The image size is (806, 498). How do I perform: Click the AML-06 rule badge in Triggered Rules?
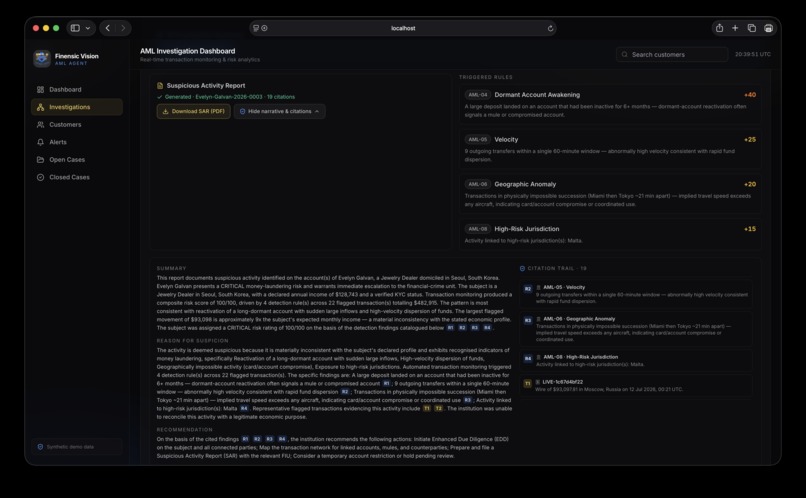(478, 184)
